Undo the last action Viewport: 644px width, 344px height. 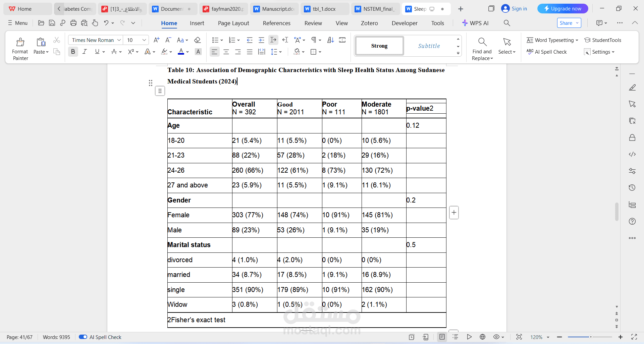(106, 23)
